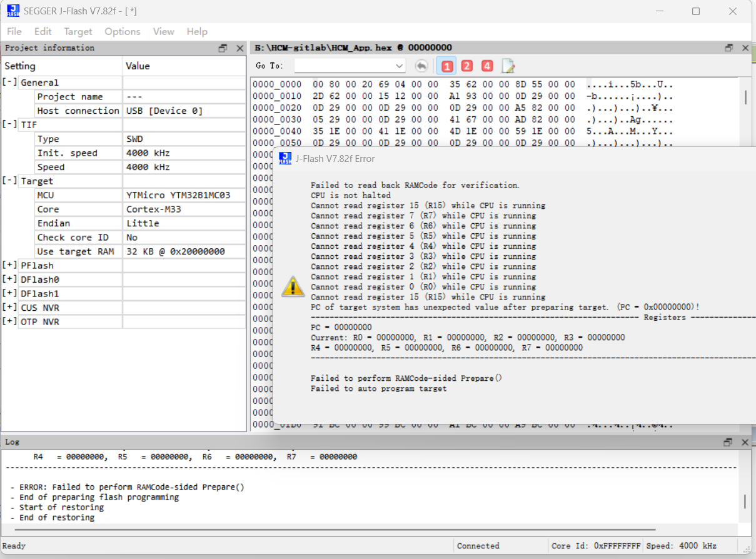This screenshot has width=756, height=559.
Task: Click the 'Failed to auto program target' message
Action: [379, 388]
